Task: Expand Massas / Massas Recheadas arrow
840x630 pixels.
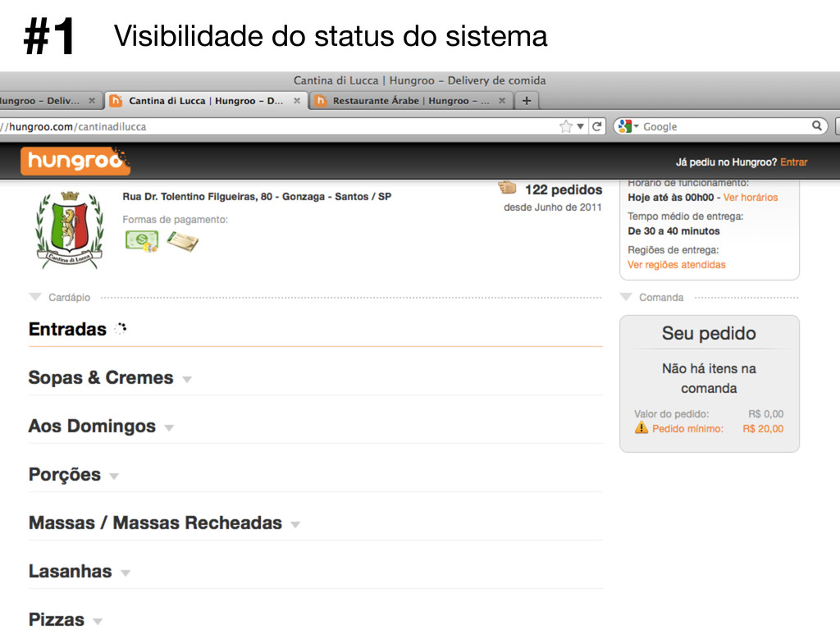Action: [295, 524]
